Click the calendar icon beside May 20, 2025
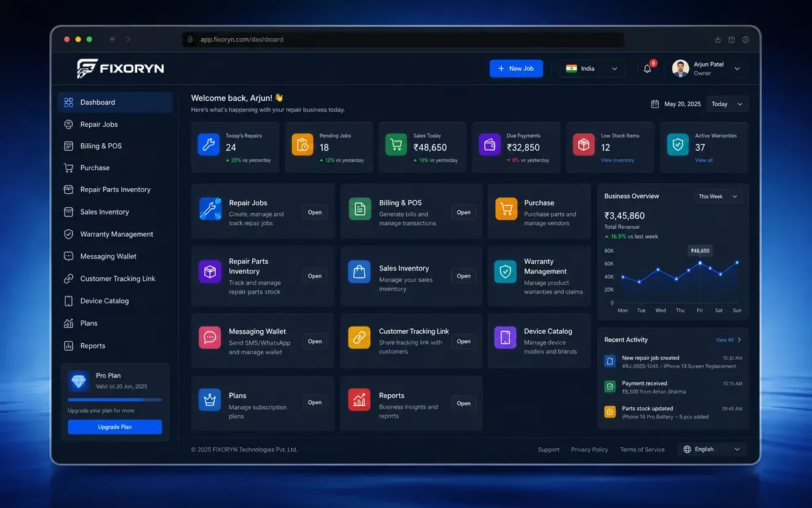812x508 pixels. (655, 104)
